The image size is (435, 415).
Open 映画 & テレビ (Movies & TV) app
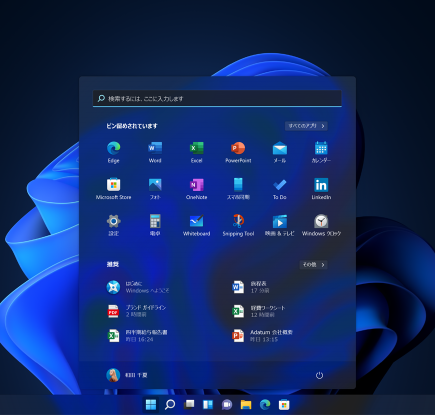click(x=280, y=225)
